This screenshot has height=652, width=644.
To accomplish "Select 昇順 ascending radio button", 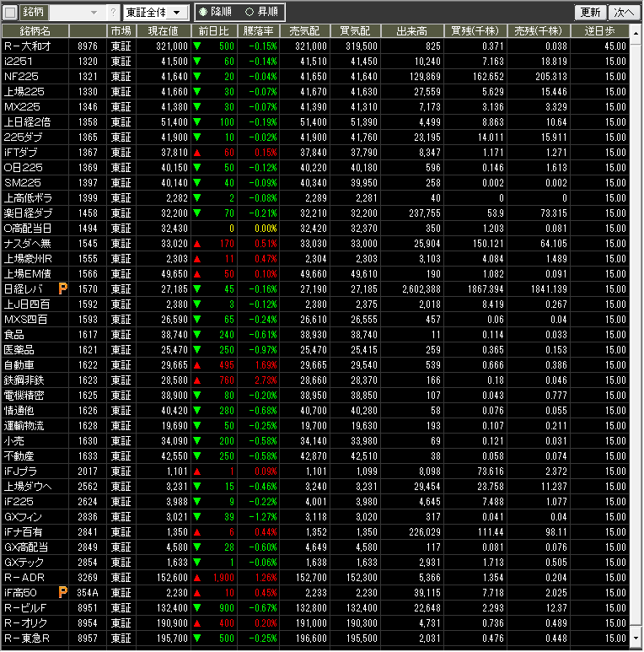I will (x=249, y=12).
